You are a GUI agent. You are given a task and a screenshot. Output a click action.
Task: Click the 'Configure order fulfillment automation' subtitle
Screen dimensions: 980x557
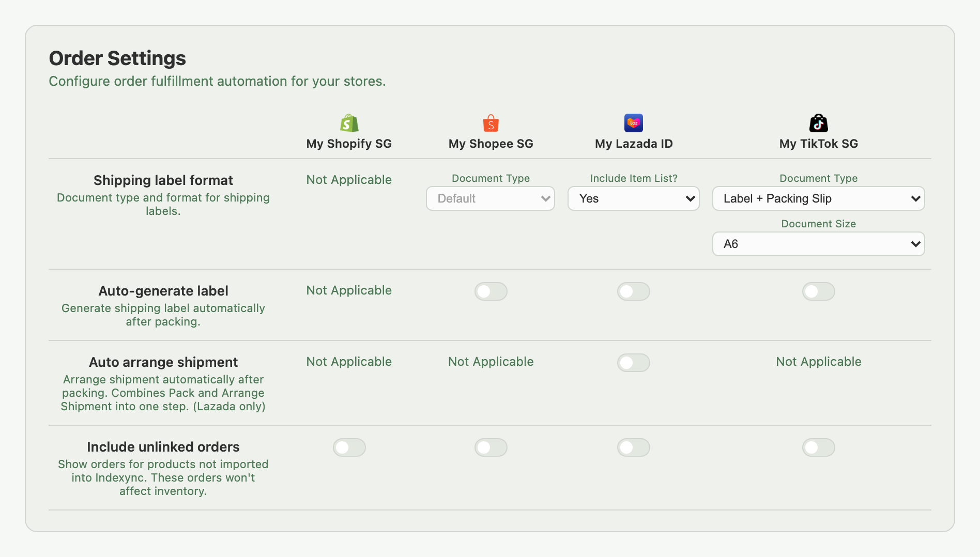pyautogui.click(x=217, y=82)
